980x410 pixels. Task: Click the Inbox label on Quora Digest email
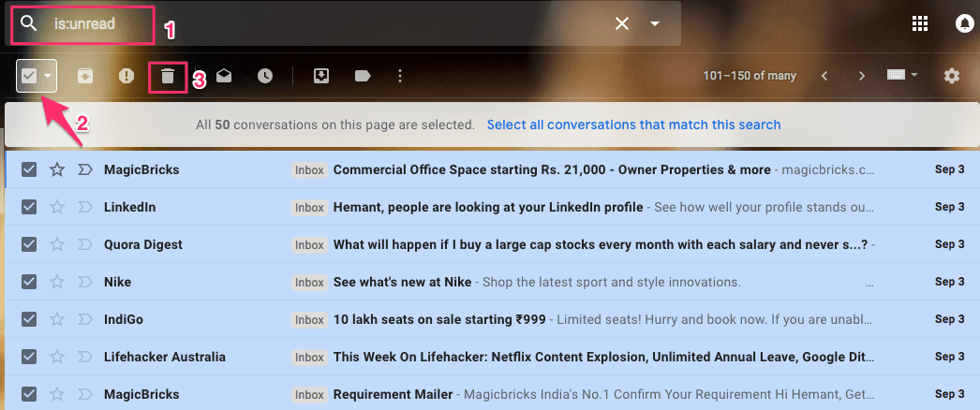click(x=309, y=244)
